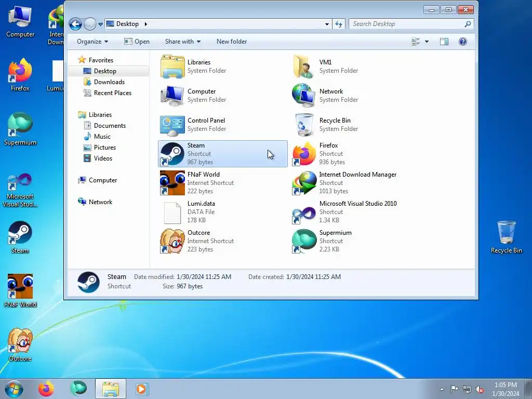Click the FNaF World desktop icon

(x=20, y=291)
